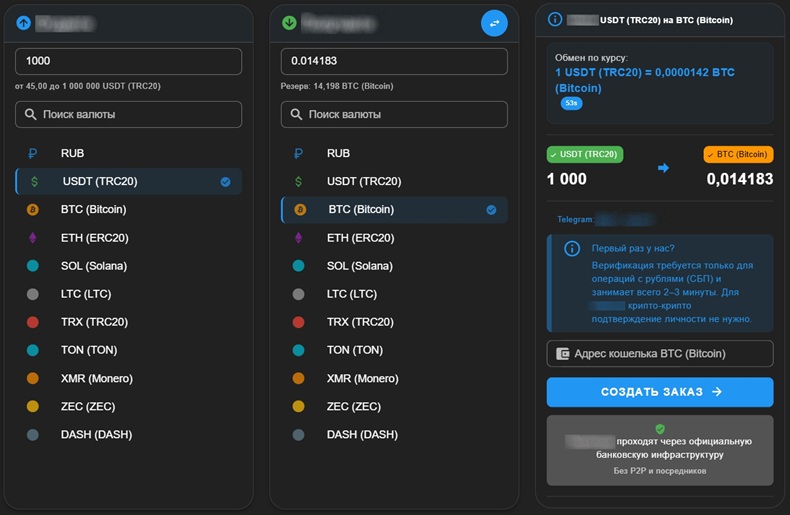790x515 pixels.
Task: Click the Bitcoin icon in send list
Action: [33, 210]
